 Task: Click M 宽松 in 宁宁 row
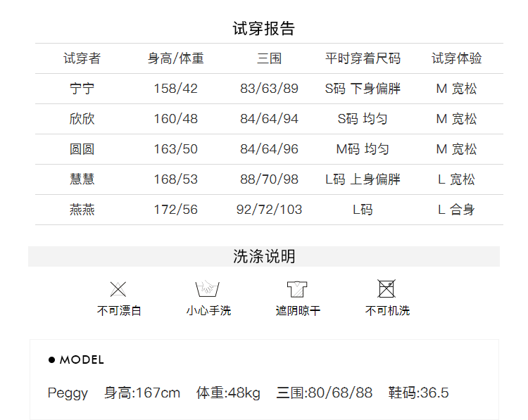[x=457, y=89]
